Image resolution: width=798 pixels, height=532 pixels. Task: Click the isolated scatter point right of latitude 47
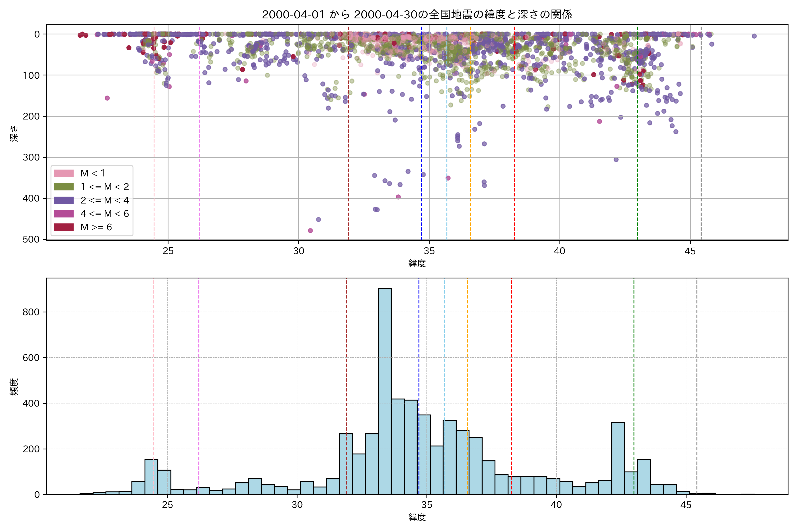(x=754, y=36)
